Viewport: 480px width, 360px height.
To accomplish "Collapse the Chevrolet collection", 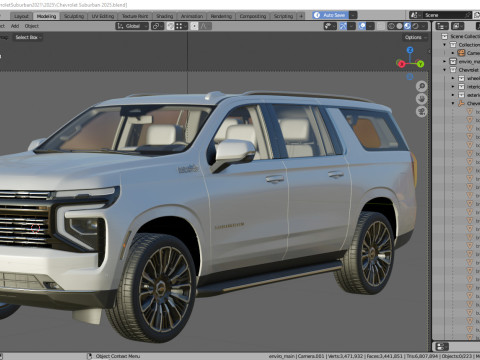I will [x=444, y=70].
